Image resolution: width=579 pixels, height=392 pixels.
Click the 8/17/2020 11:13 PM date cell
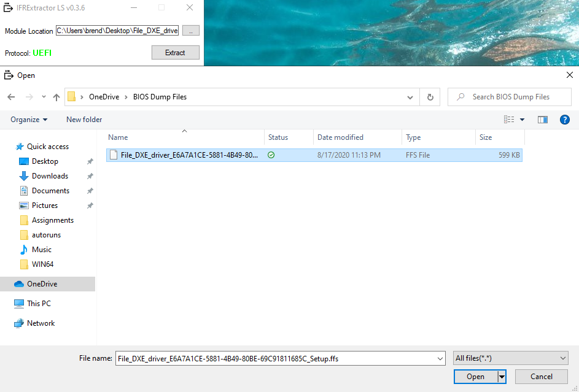point(349,155)
